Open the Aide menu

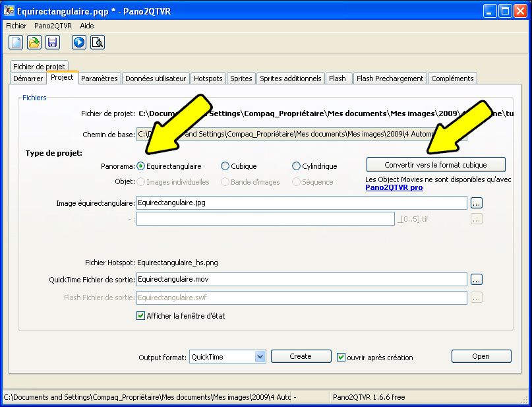(x=87, y=26)
